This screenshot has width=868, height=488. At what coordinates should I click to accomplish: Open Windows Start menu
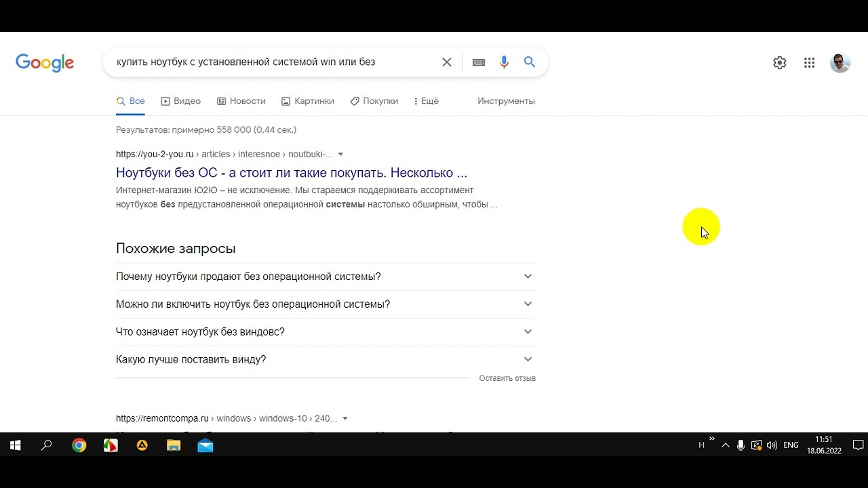(x=16, y=445)
